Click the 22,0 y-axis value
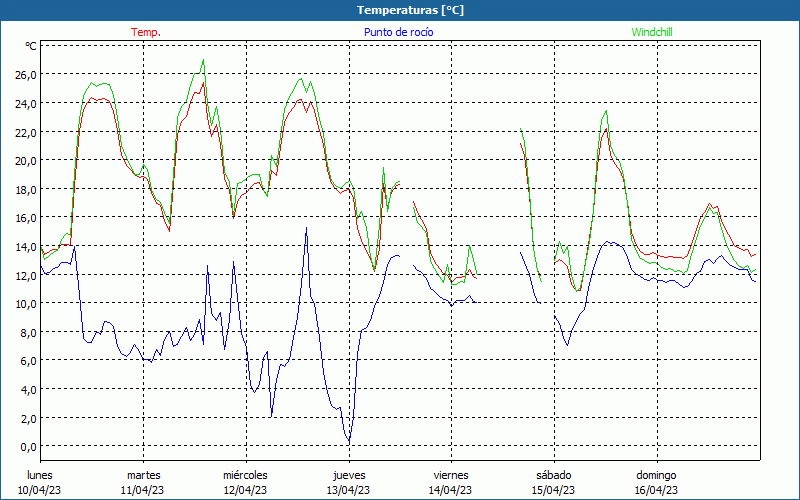Viewport: 800px width, 500px height. (x=26, y=132)
